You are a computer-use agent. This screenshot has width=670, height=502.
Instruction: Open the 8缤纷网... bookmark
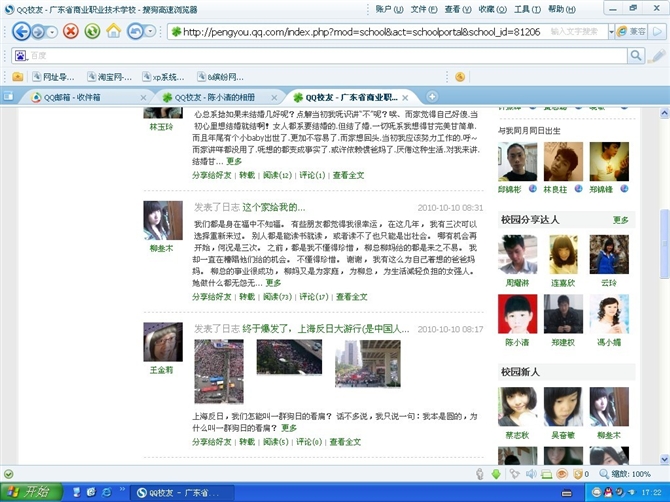click(220, 77)
